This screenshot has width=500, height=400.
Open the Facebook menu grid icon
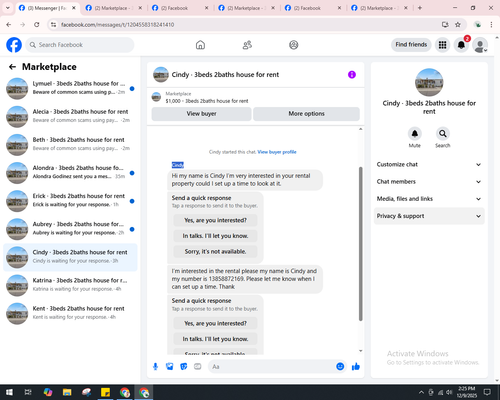click(442, 45)
